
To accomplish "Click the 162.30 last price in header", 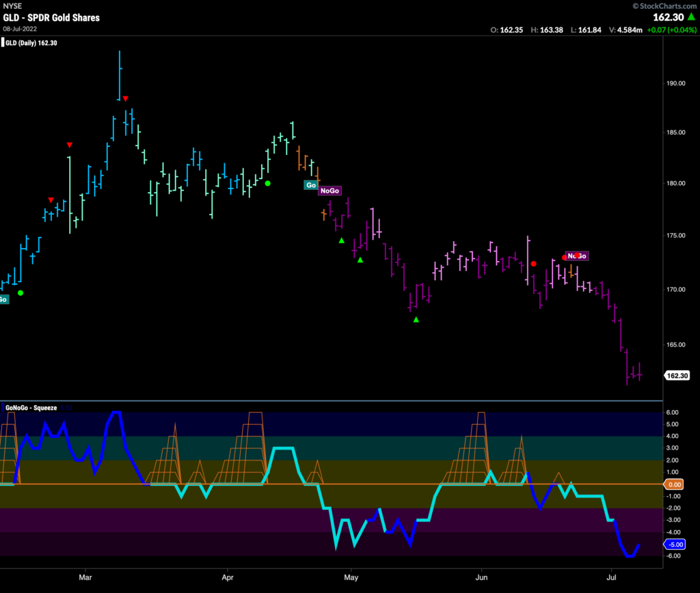I will (x=669, y=17).
